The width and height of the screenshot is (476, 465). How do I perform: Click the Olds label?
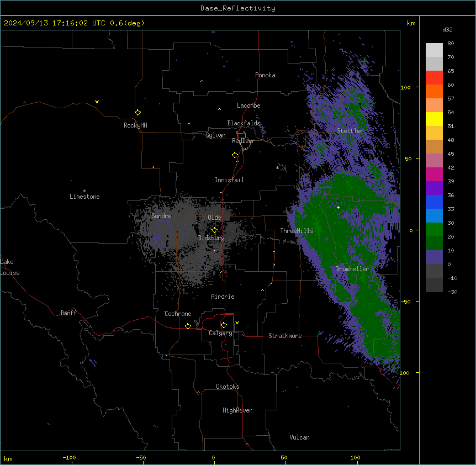(x=214, y=218)
